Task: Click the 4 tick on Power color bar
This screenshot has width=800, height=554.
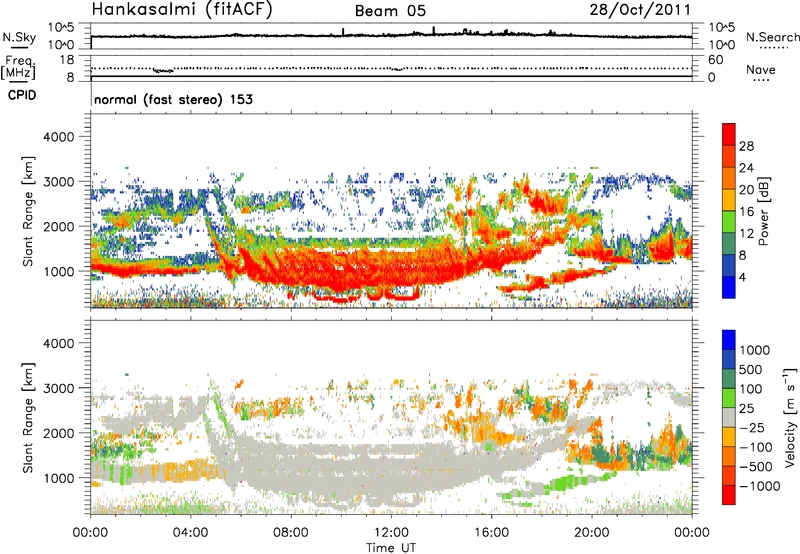Action: 742,278
